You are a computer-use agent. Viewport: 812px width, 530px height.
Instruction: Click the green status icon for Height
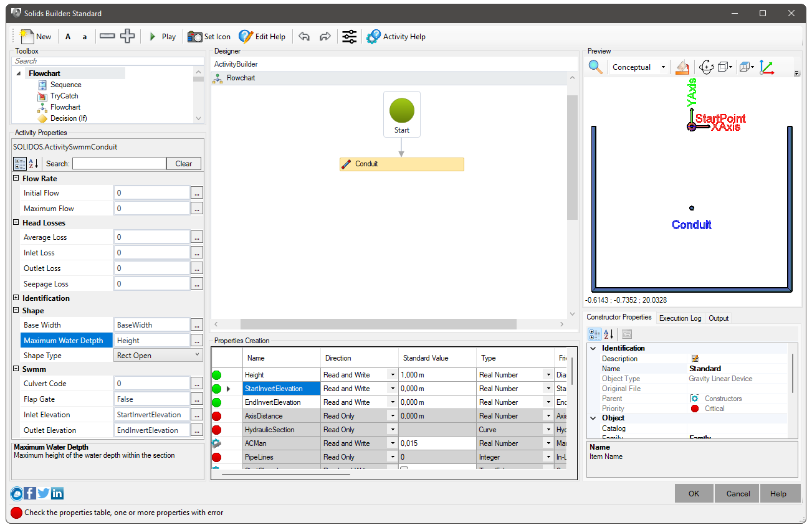tap(217, 375)
